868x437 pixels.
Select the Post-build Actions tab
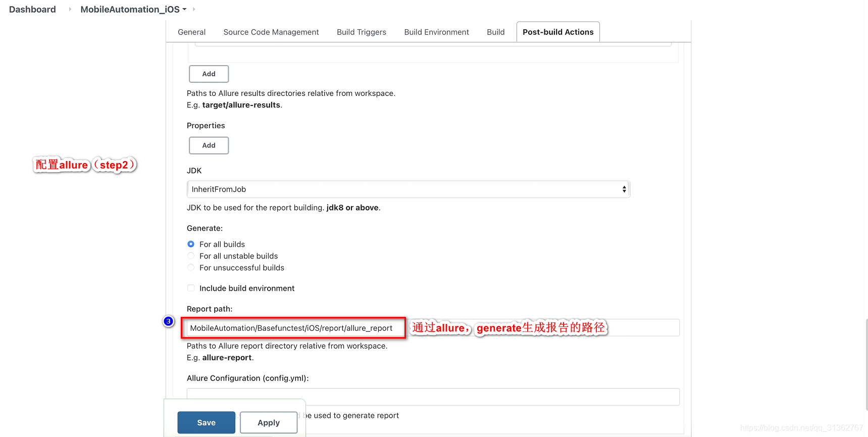coord(558,32)
